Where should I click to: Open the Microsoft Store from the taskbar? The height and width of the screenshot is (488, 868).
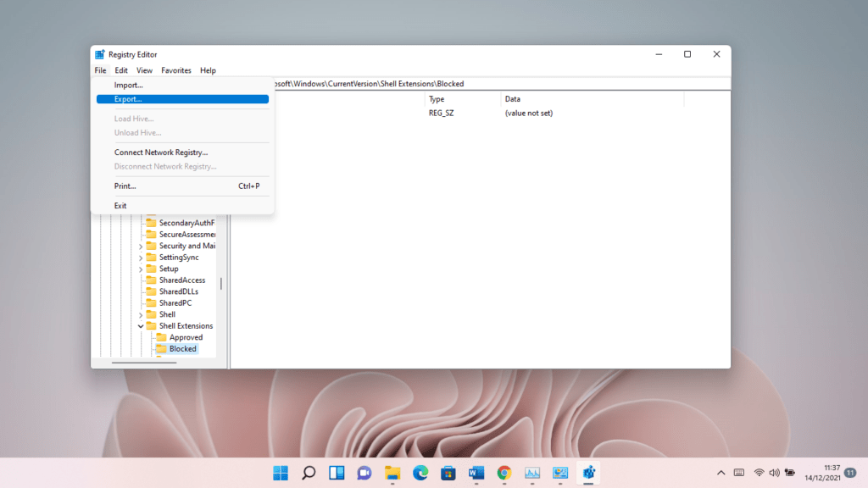(448, 473)
